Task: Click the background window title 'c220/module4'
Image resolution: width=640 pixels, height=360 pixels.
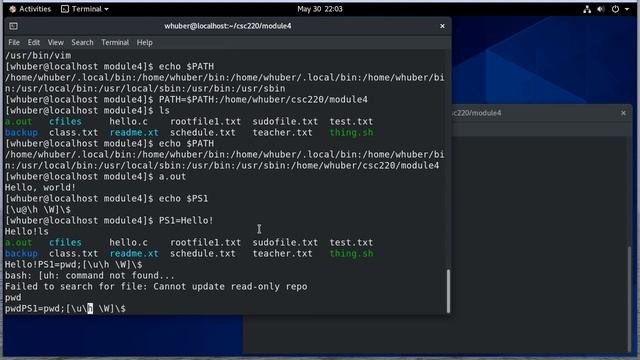Action: click(477, 113)
